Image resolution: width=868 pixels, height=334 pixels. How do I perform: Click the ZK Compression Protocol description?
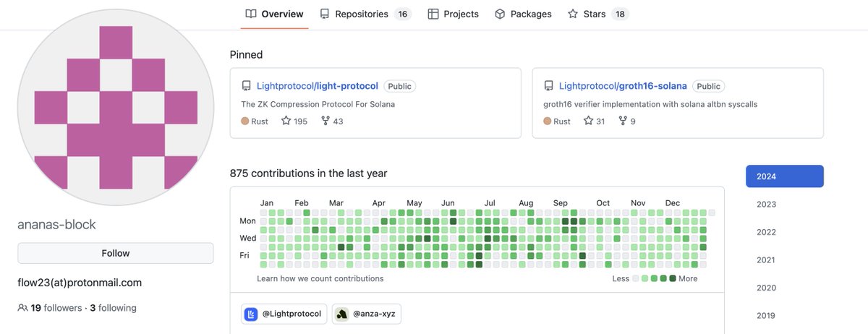(318, 104)
